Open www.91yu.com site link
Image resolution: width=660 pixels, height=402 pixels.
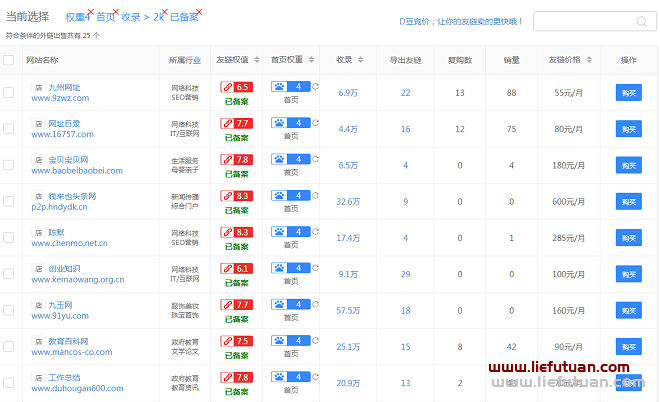pyautogui.click(x=60, y=316)
